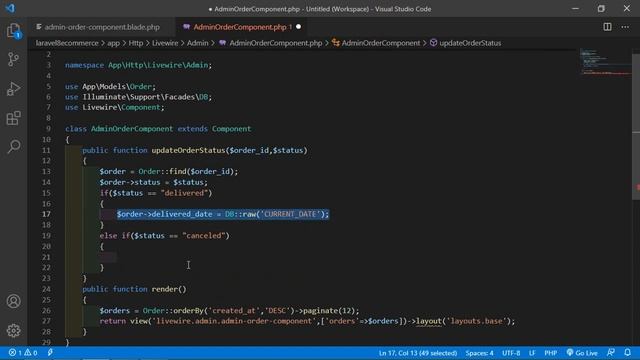Click the VS Code logo icon
Viewport: 640px width, 360px height.
point(10,8)
